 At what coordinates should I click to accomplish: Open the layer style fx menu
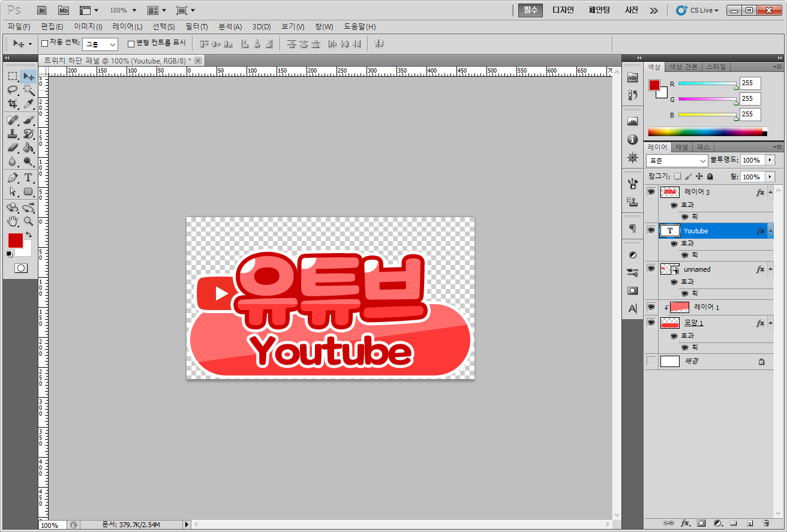(x=684, y=523)
